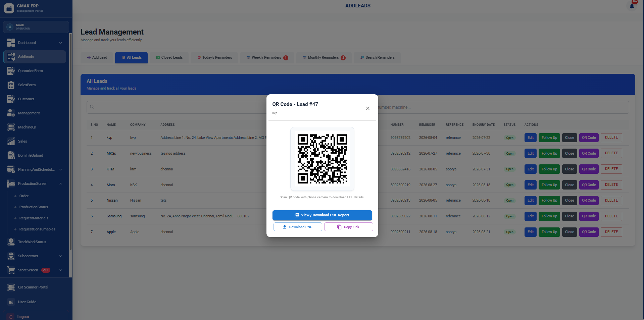Image resolution: width=644 pixels, height=320 pixels.
Task: Click the notification bell icon
Action: tap(632, 6)
